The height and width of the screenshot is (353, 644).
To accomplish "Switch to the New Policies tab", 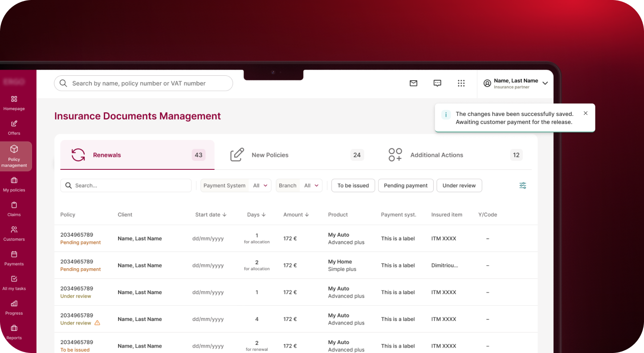I will [269, 155].
